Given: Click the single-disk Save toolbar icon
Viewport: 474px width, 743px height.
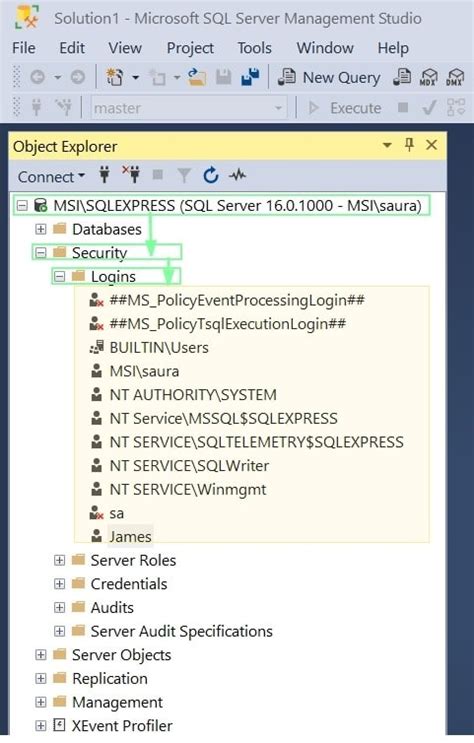Looking at the screenshot, I should (x=224, y=77).
